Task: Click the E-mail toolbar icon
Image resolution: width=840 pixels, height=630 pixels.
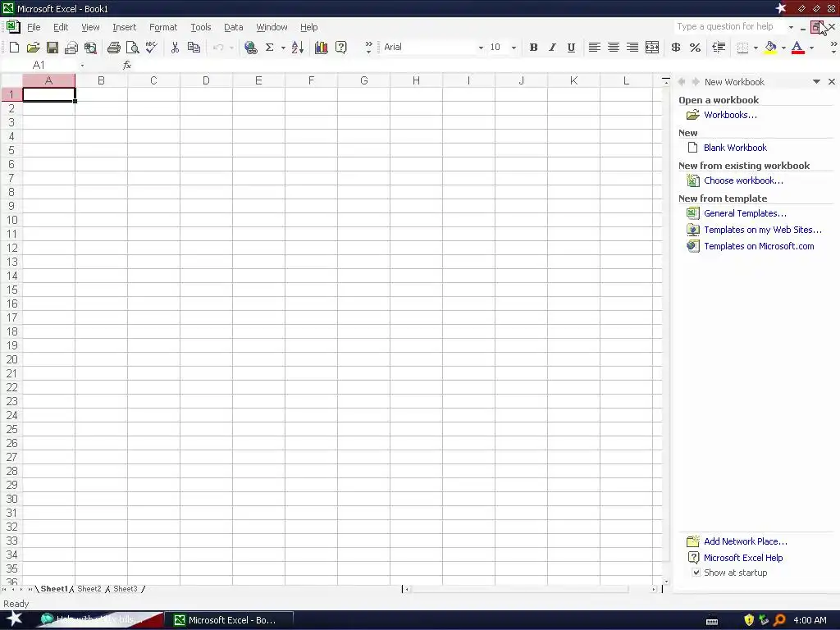Action: [71, 48]
